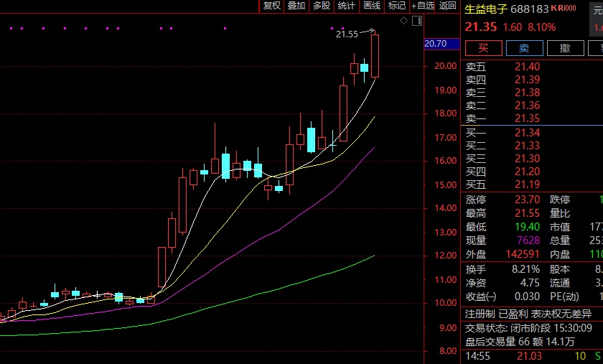Click the blue 卖 sell button
The width and height of the screenshot is (603, 364).
pos(525,48)
